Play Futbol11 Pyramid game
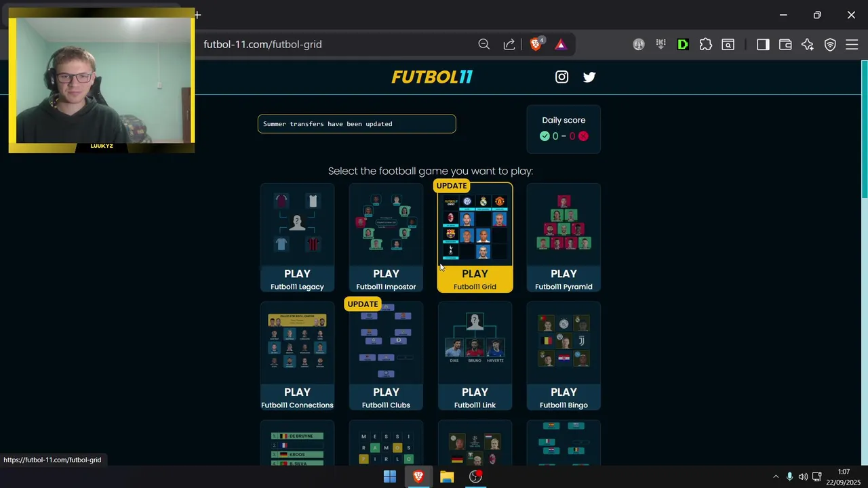 (564, 238)
